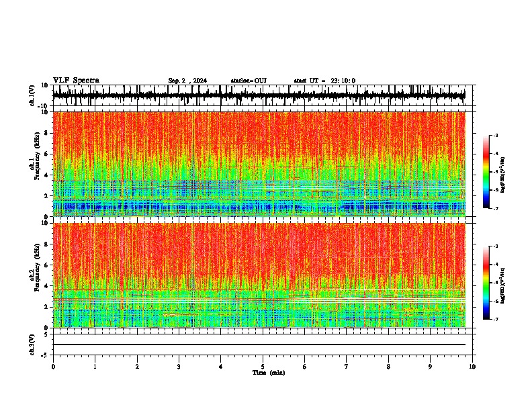Click the flat ch.3 voltage trace line

pyautogui.click(x=259, y=345)
